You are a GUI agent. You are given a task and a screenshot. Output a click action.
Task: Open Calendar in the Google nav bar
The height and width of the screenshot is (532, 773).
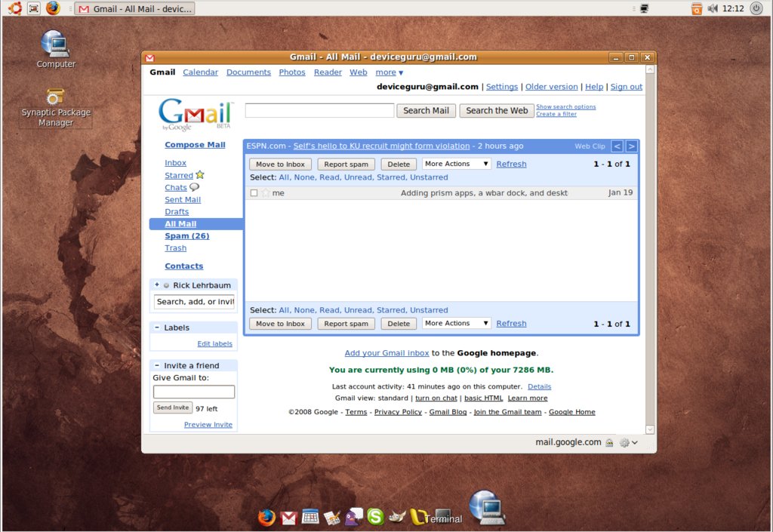[200, 72]
